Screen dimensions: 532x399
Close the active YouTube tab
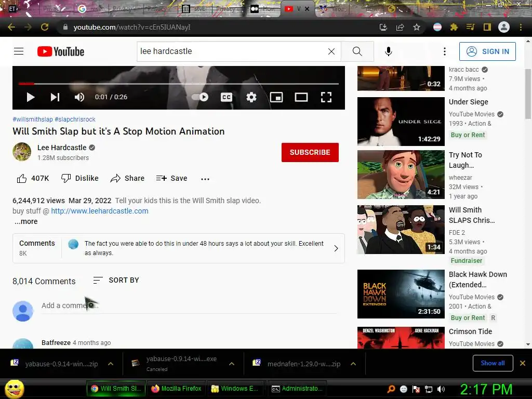click(x=307, y=9)
